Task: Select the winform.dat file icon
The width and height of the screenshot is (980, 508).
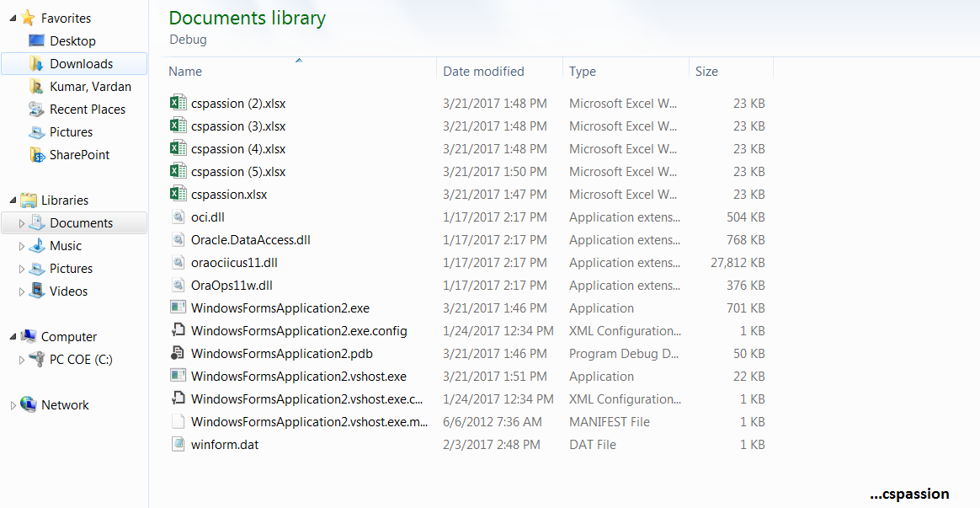Action: [178, 444]
